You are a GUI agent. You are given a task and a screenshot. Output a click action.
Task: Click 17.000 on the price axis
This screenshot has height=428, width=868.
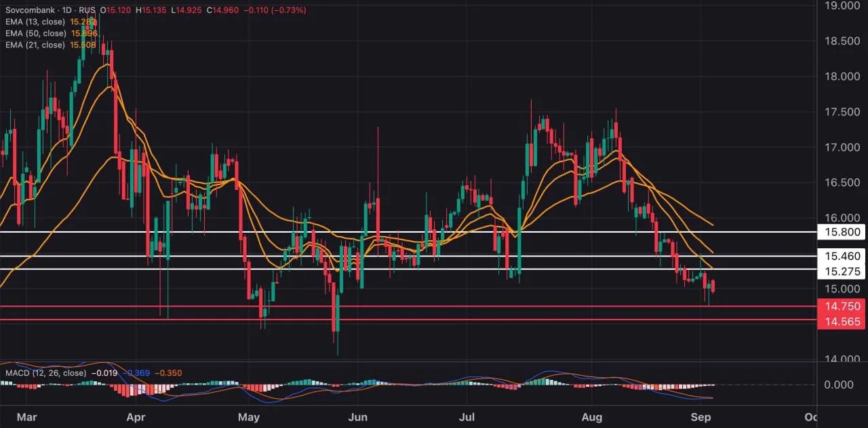point(841,147)
